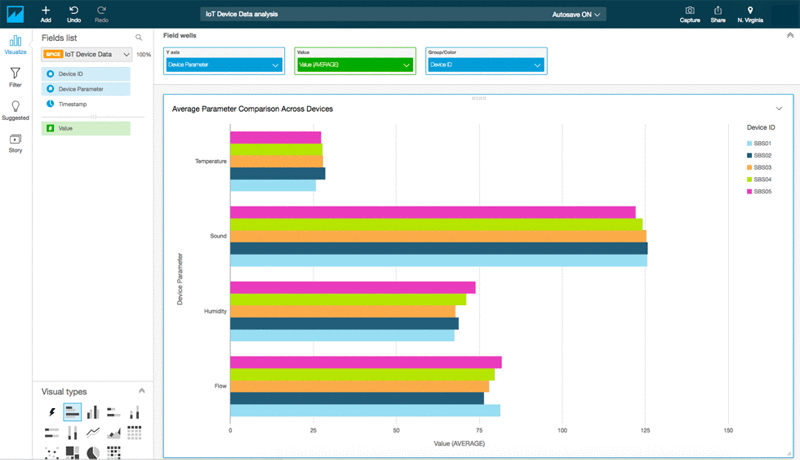This screenshot has height=460, width=800.
Task: Select the Timestamp field
Action: 86,104
